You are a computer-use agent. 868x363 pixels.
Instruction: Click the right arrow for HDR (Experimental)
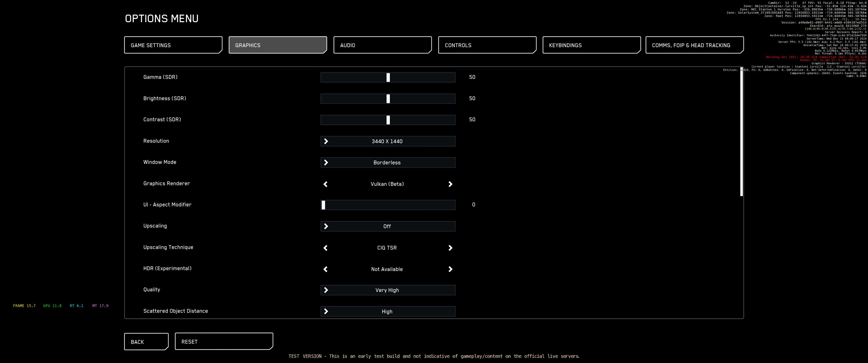[x=450, y=269]
